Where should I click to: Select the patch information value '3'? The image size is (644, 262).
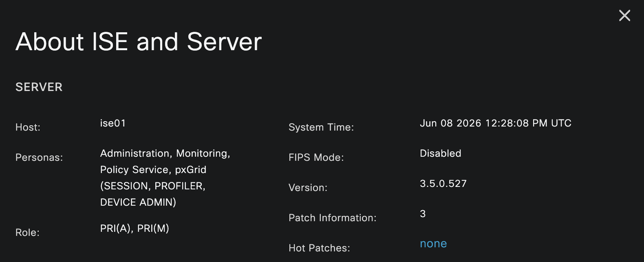pos(423,214)
